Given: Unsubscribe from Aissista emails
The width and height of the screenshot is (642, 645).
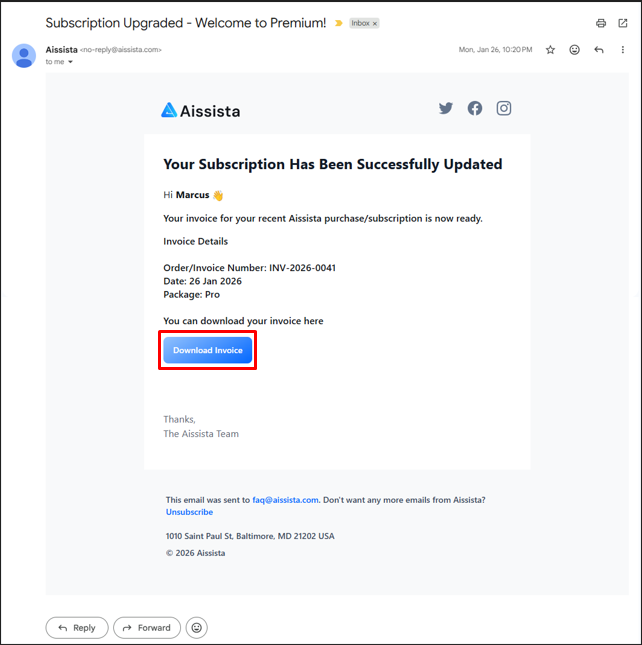Looking at the screenshot, I should point(189,512).
